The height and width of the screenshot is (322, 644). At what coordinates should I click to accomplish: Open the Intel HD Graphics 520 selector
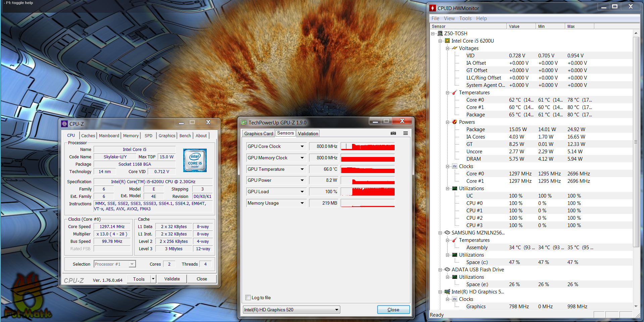(291, 310)
